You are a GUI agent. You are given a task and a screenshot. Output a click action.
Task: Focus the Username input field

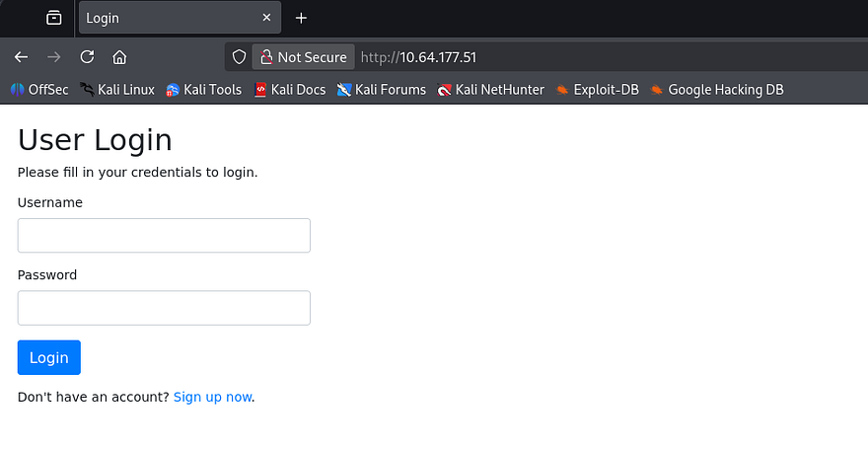[164, 236]
